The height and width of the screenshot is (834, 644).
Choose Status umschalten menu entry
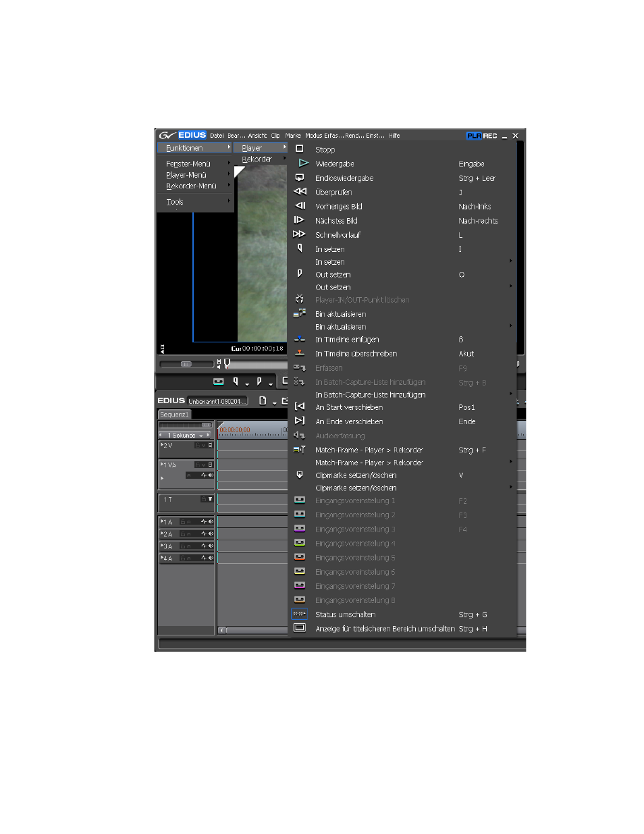point(403,615)
